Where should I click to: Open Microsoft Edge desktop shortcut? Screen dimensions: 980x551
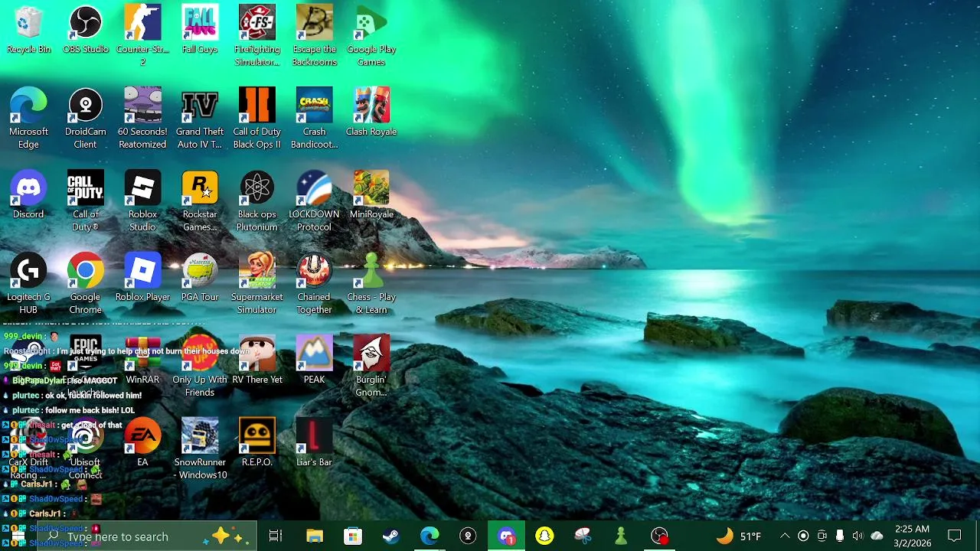28,119
